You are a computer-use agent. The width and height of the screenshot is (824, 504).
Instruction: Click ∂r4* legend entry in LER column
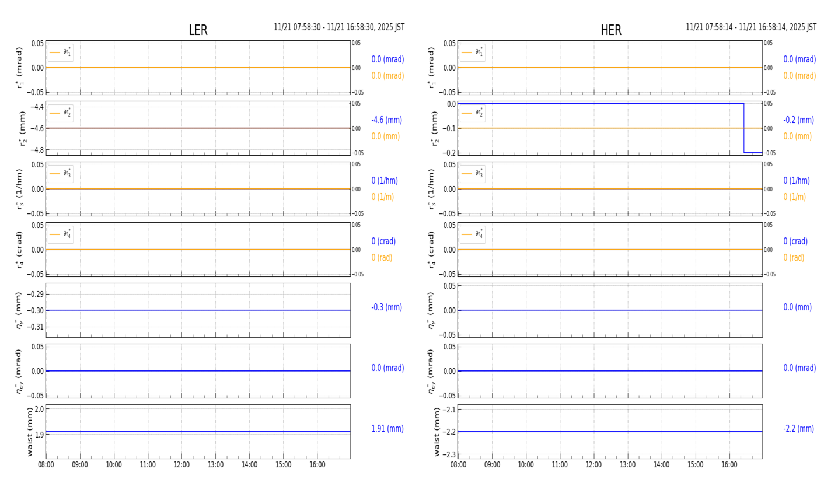click(61, 235)
